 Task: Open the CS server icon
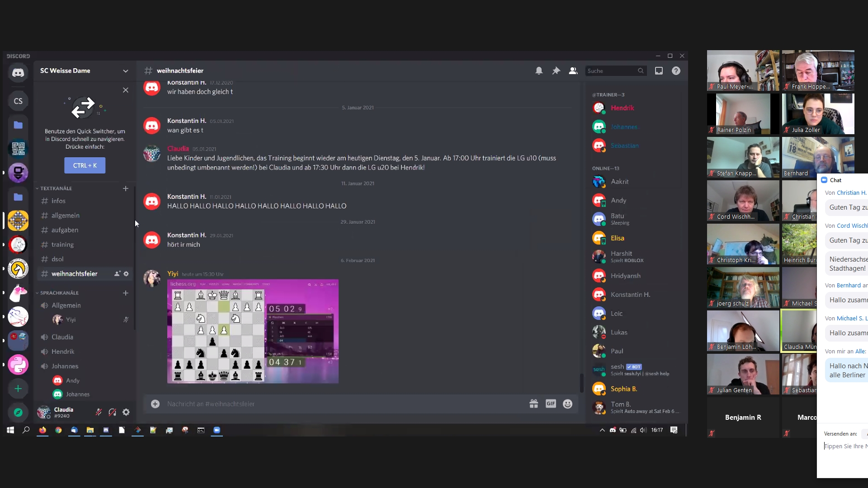(18, 101)
